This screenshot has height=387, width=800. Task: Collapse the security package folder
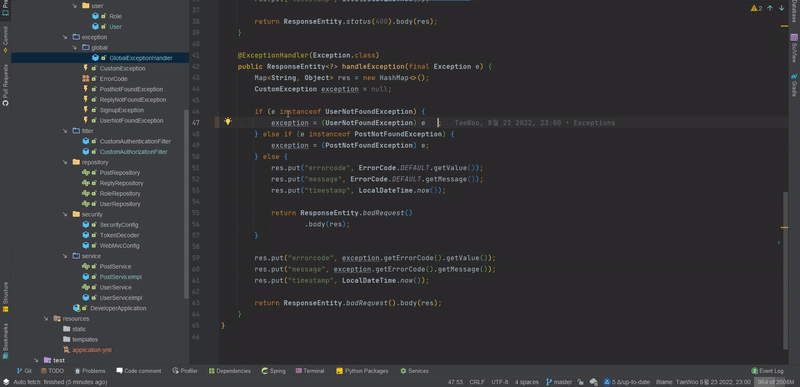point(65,214)
